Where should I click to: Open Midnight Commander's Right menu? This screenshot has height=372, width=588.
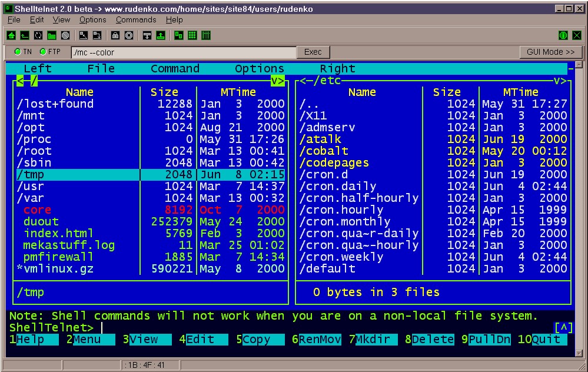337,69
